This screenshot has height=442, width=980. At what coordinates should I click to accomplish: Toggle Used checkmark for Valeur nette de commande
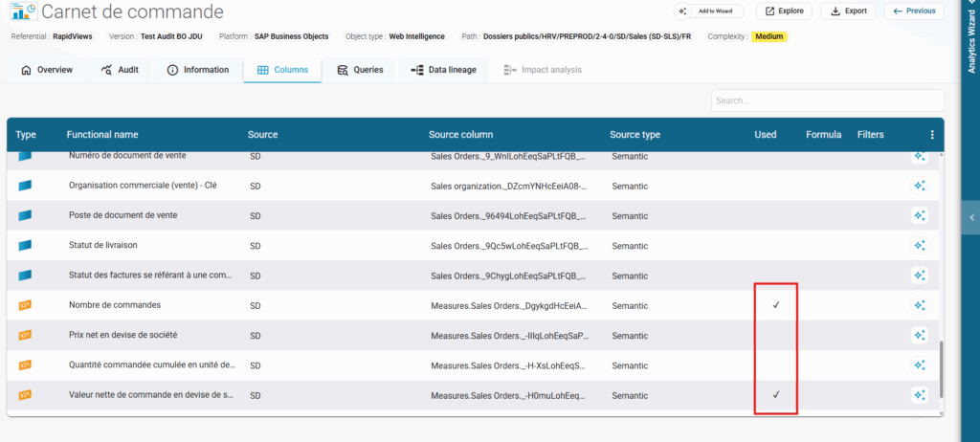coord(776,394)
